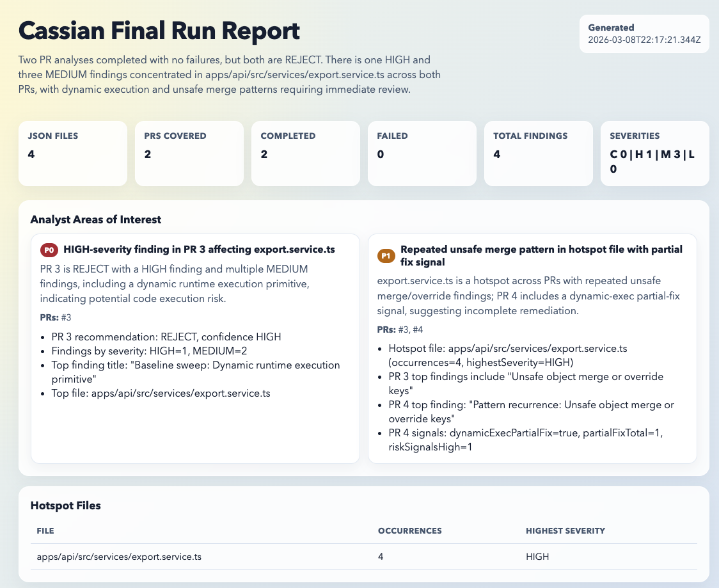Click the File column header
This screenshot has height=588, width=719.
(45, 531)
